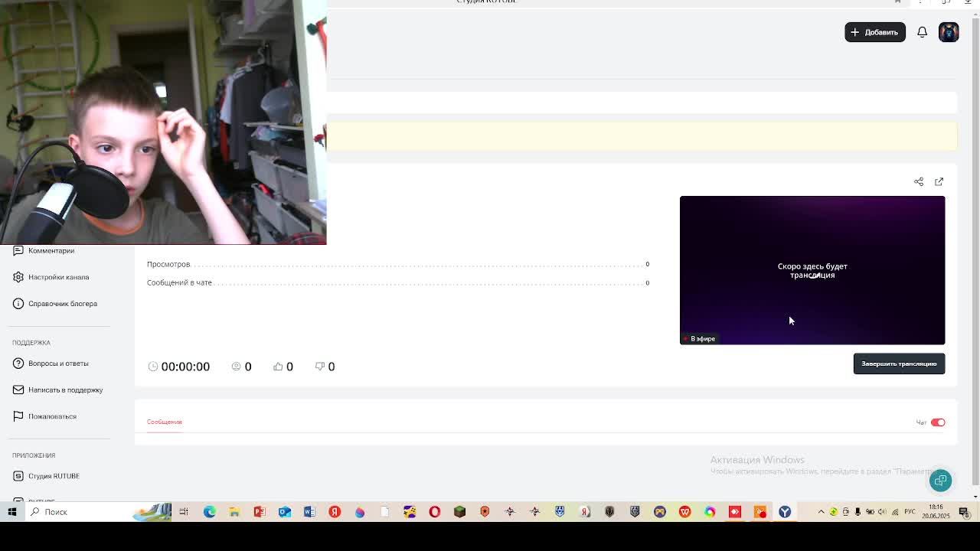Click the stream duration clock icon
980x551 pixels.
[153, 367]
